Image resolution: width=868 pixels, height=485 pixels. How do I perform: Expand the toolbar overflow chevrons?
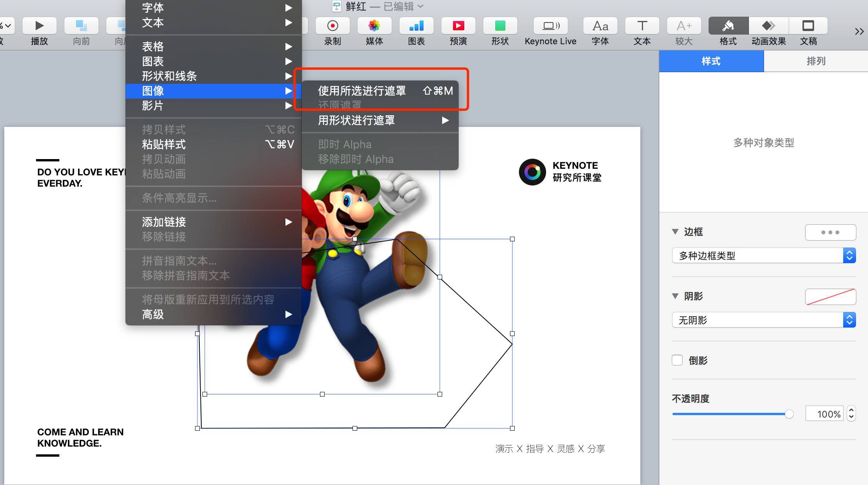coord(859,31)
